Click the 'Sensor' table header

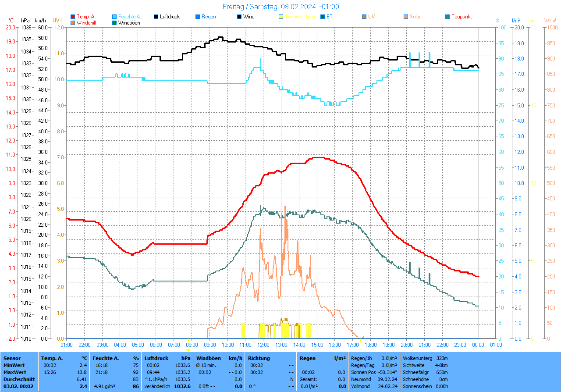[x=12, y=358]
